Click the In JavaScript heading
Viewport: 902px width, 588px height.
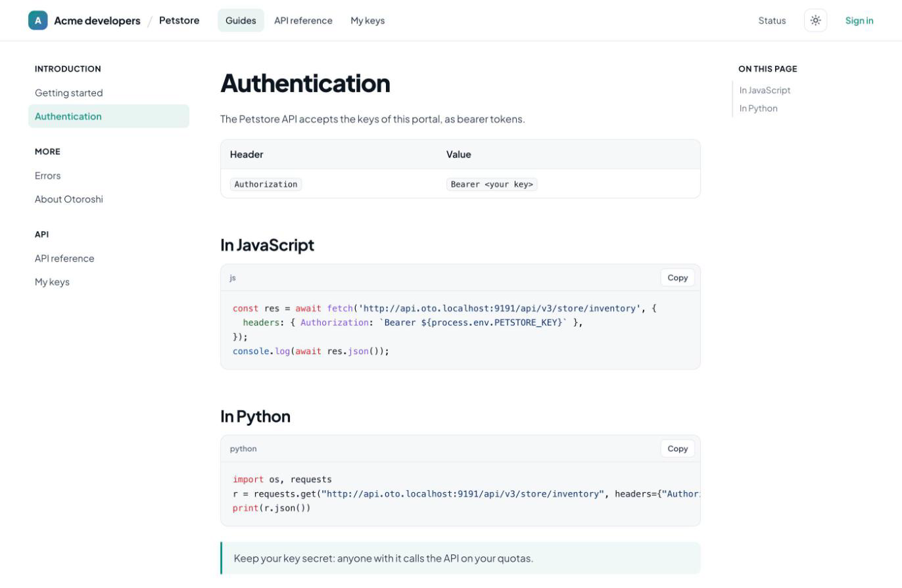[267, 245]
